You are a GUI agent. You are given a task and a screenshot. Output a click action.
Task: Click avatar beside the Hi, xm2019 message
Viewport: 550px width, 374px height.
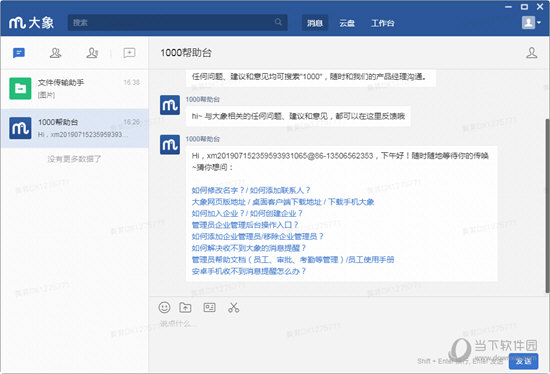(x=170, y=145)
